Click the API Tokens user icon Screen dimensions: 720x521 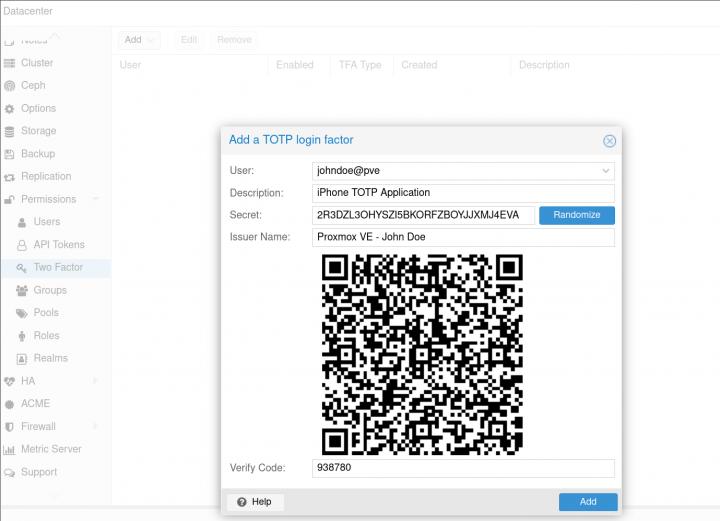click(x=23, y=245)
